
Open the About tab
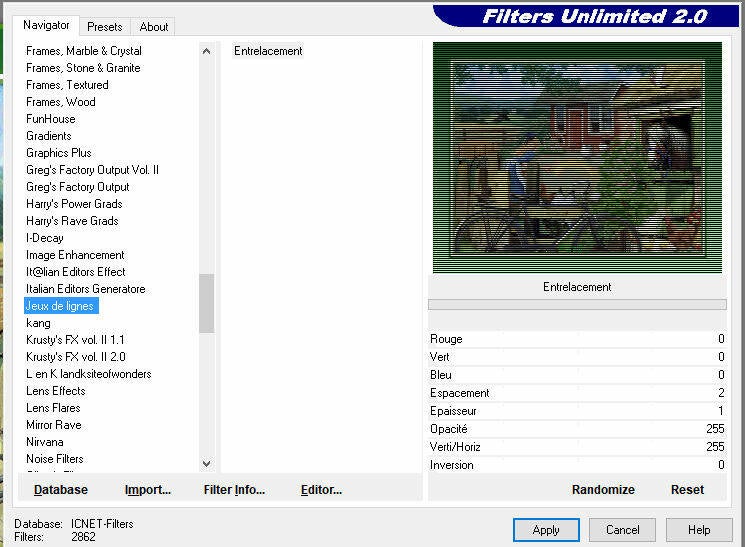[153, 27]
